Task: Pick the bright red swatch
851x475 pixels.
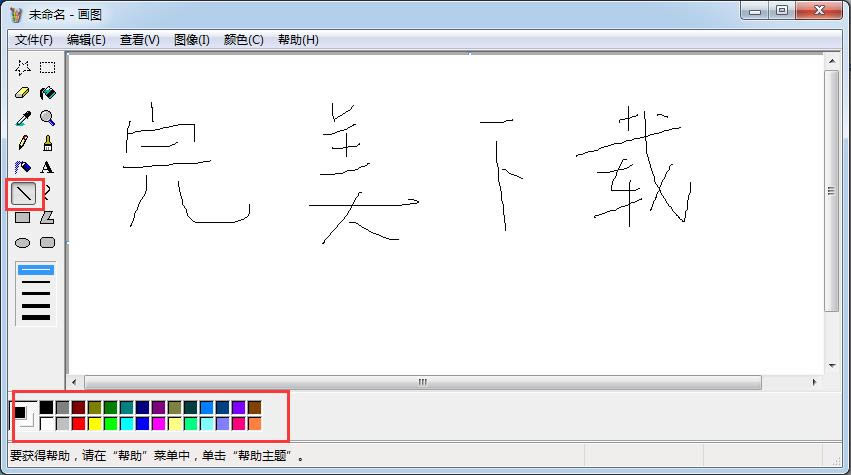Action: click(79, 423)
